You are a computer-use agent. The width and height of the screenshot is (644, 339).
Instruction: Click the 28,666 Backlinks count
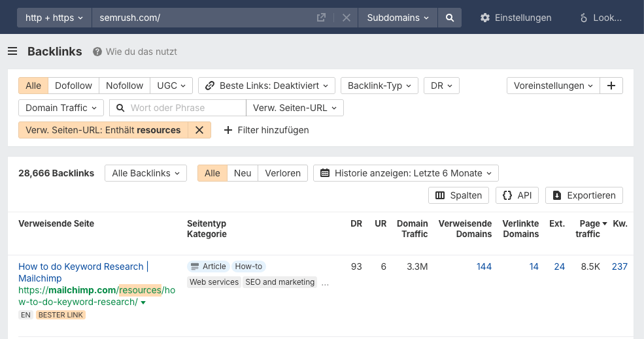56,173
